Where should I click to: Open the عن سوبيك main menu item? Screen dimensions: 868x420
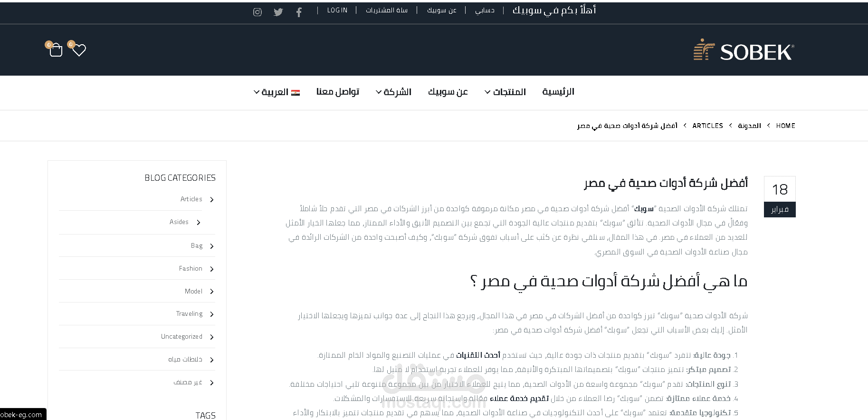(448, 92)
